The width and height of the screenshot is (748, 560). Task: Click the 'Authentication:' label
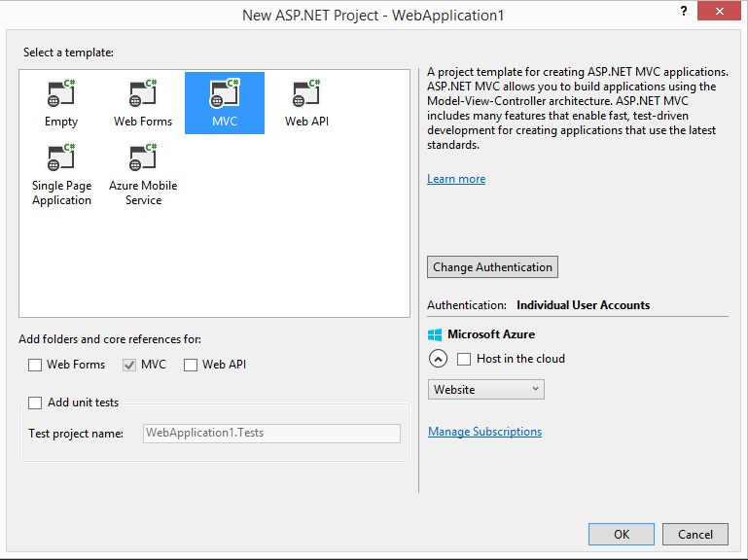point(467,305)
